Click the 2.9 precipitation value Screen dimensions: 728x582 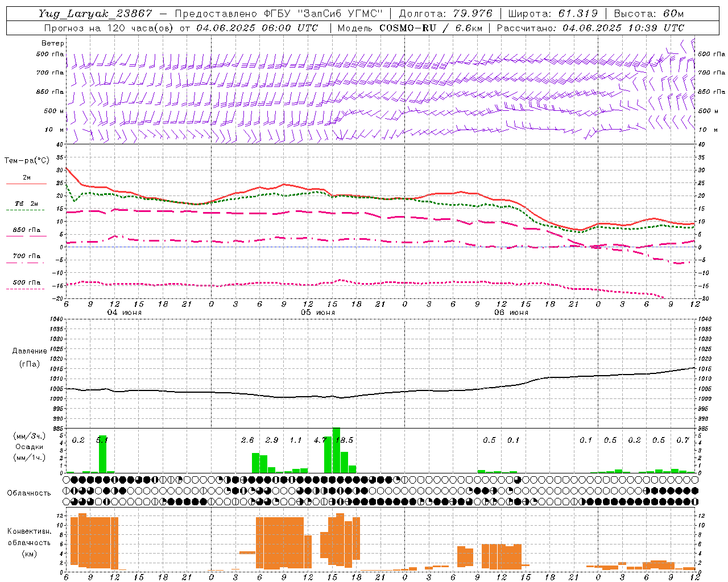click(x=272, y=440)
